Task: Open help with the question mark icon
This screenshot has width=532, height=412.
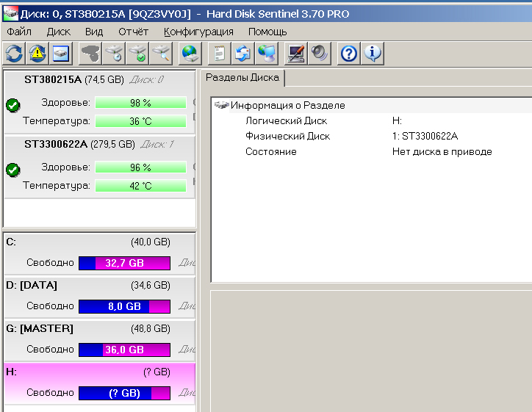Action: click(349, 53)
